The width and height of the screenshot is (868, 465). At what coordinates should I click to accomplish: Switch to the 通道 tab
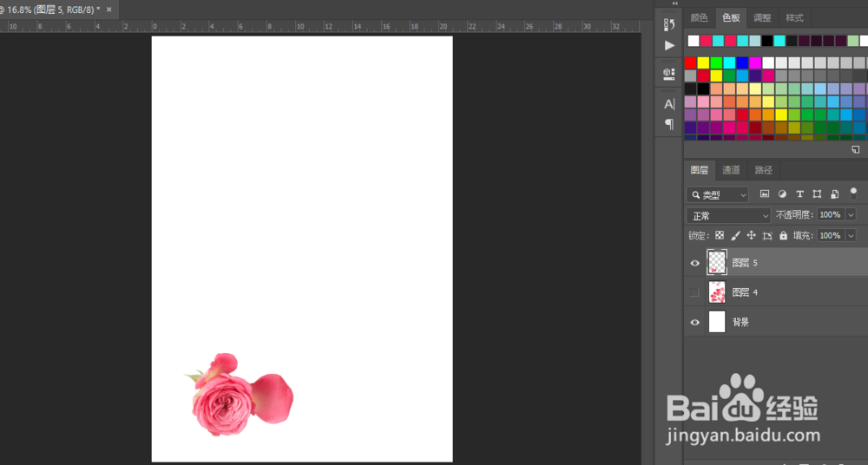tap(731, 170)
